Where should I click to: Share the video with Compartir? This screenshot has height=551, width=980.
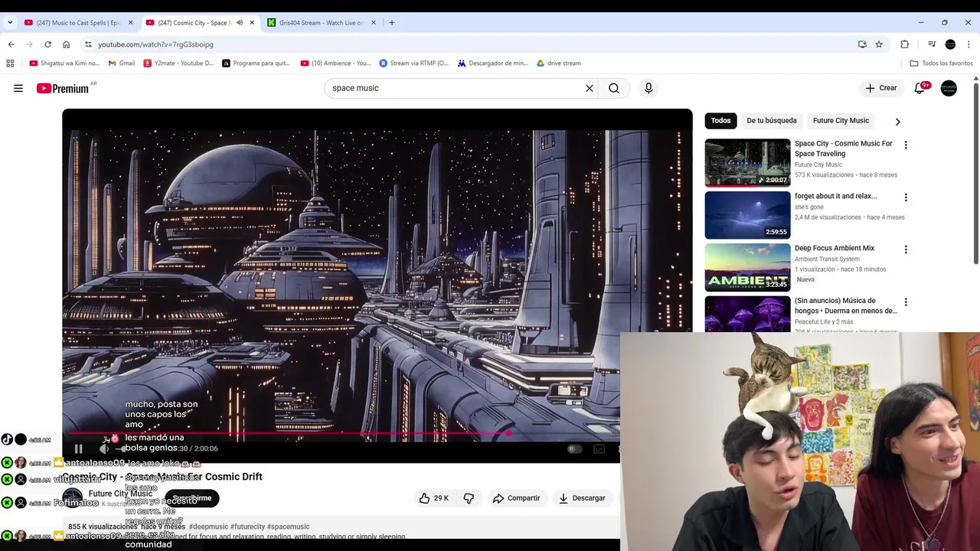pos(517,498)
